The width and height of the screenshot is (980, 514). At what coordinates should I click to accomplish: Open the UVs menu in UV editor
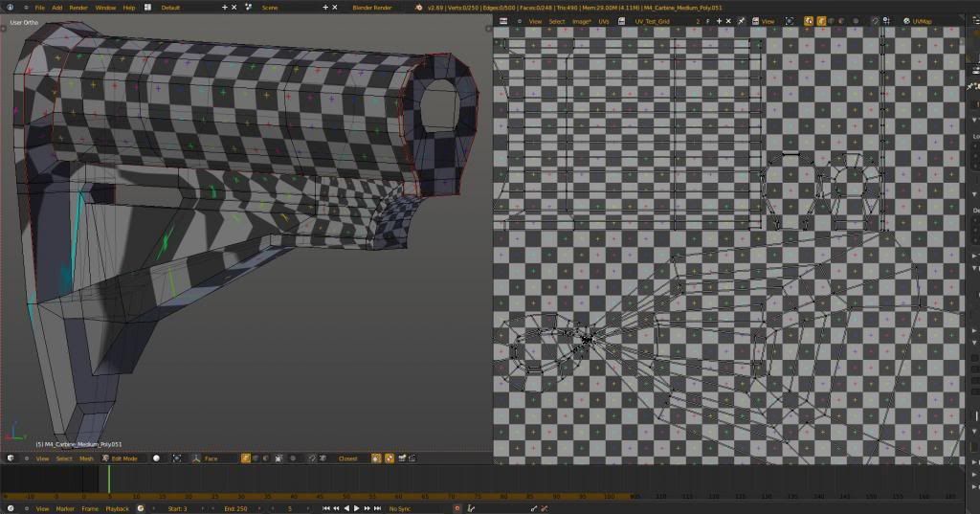click(604, 21)
